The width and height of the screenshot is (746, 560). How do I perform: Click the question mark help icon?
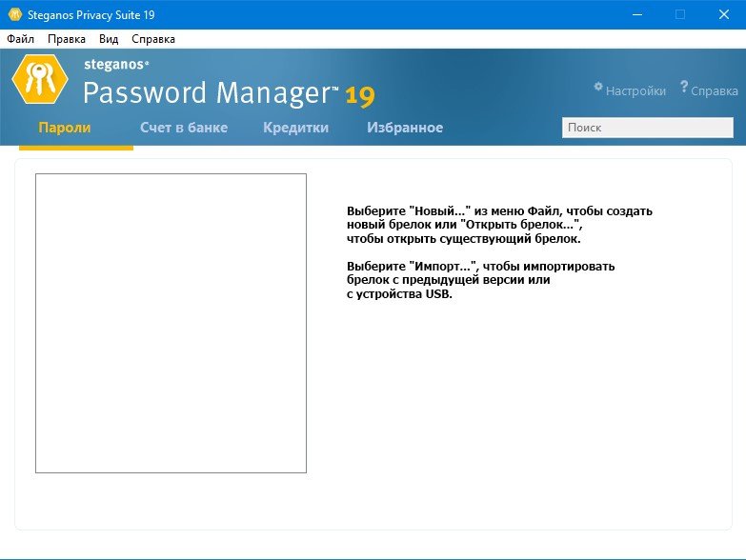tap(684, 87)
